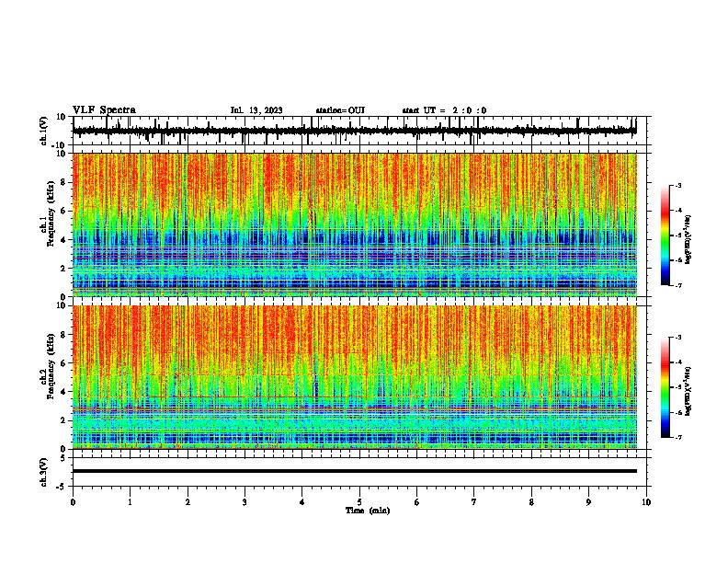
Task: Select the "Jul. 13, 2023" date label
Action: [x=256, y=110]
